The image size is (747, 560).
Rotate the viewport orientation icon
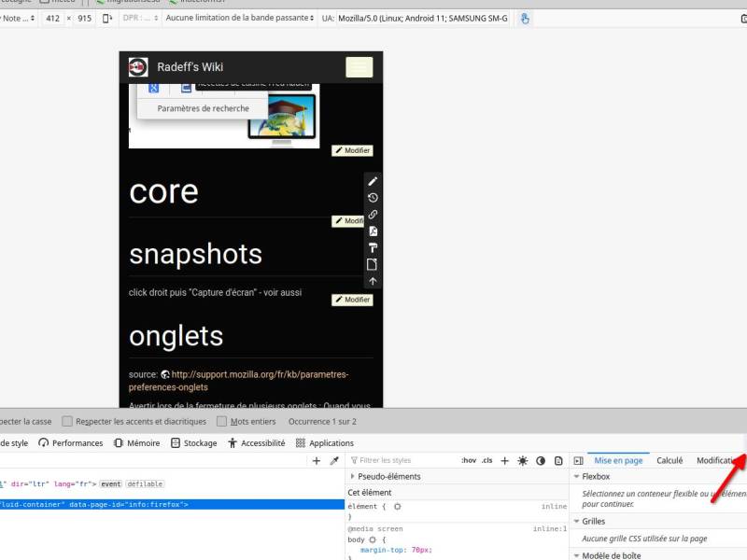coord(107,18)
